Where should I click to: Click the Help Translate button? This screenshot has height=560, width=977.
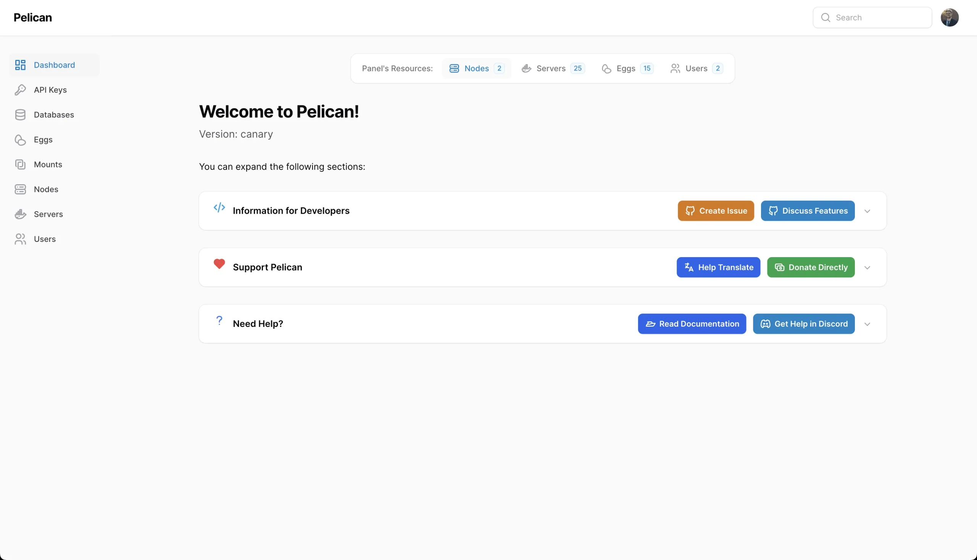point(718,267)
